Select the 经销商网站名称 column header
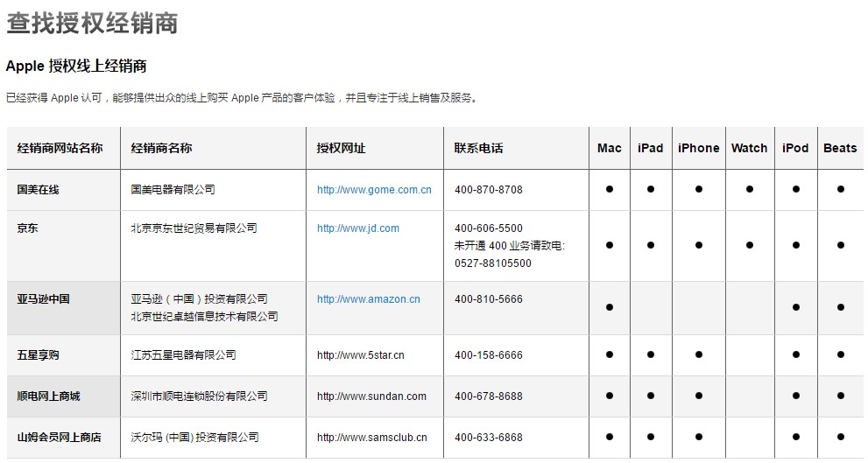 coord(60,148)
